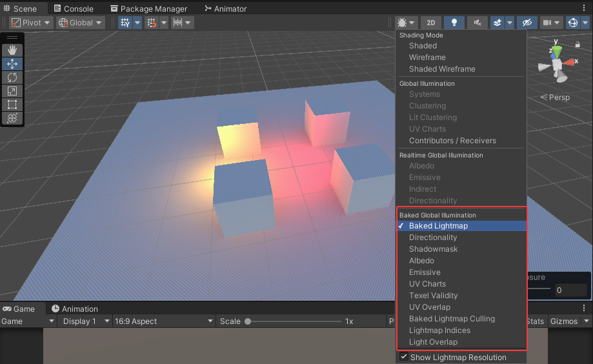The width and height of the screenshot is (593, 364).
Task: Toggle hidden objects visibility eye icon
Action: [527, 23]
